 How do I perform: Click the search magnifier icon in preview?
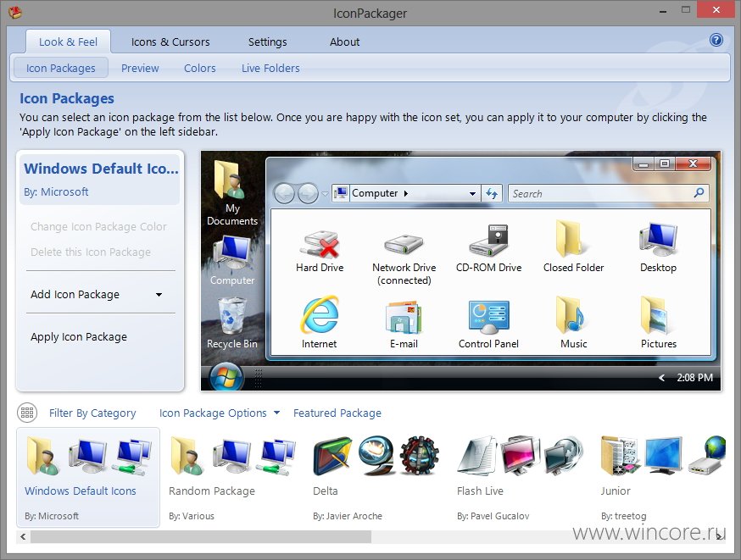pos(699,192)
